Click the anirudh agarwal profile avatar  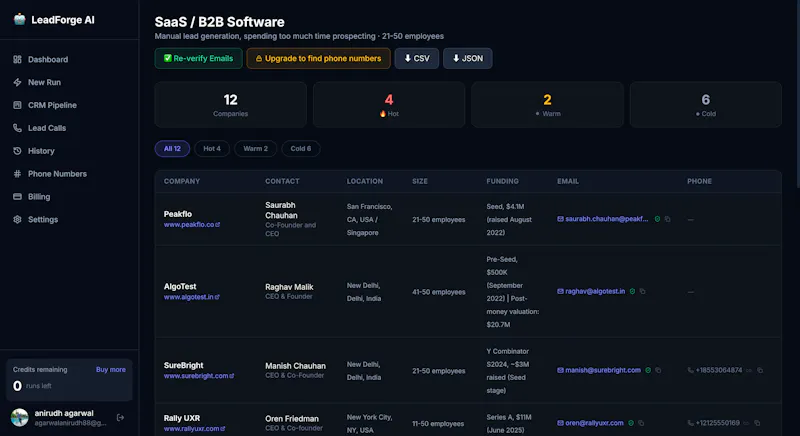click(x=19, y=417)
